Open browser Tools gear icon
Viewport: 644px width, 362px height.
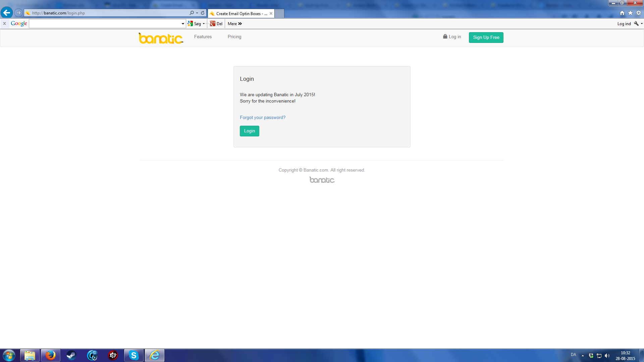click(639, 13)
